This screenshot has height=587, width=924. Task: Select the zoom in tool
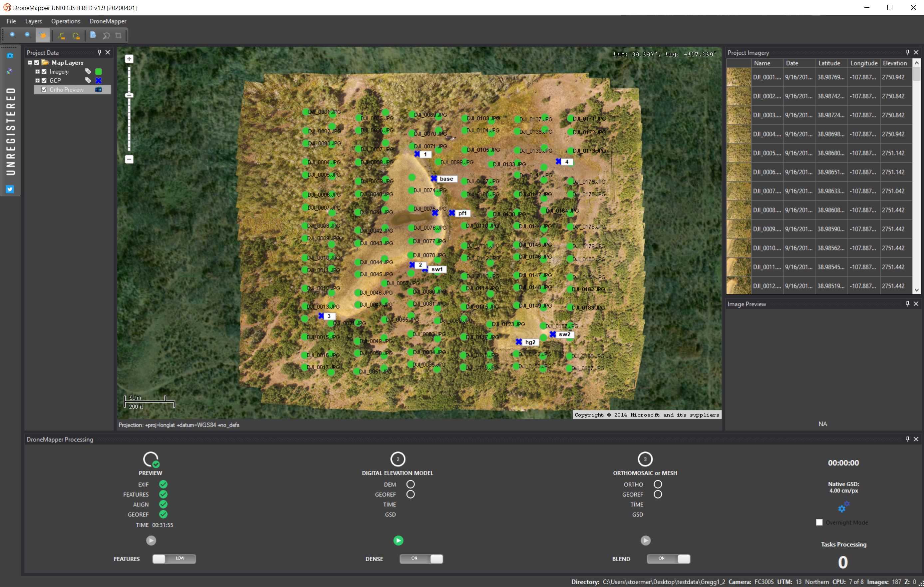click(x=12, y=35)
